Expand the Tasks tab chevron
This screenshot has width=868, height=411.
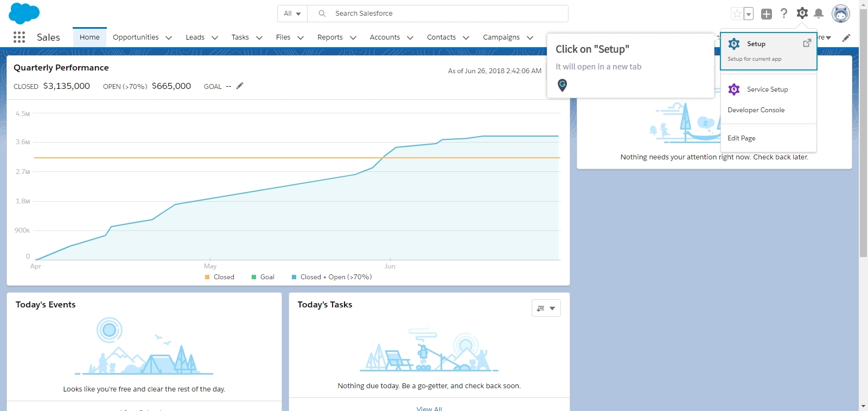coord(259,38)
